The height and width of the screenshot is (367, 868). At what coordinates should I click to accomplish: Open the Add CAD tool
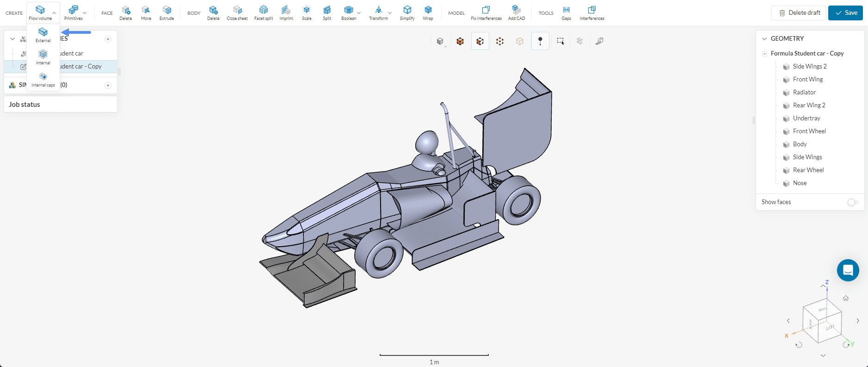516,12
